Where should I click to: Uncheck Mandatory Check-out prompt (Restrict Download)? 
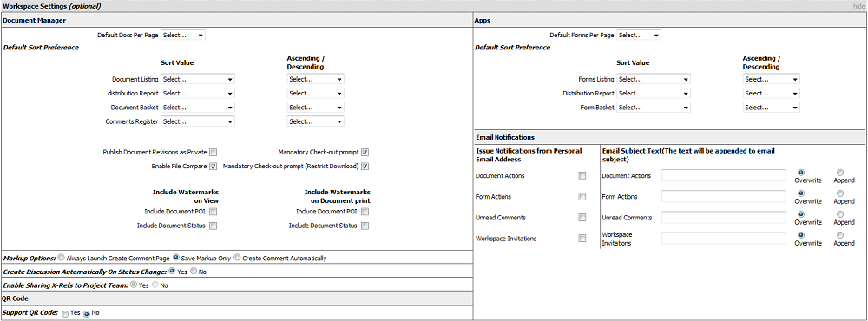click(365, 166)
